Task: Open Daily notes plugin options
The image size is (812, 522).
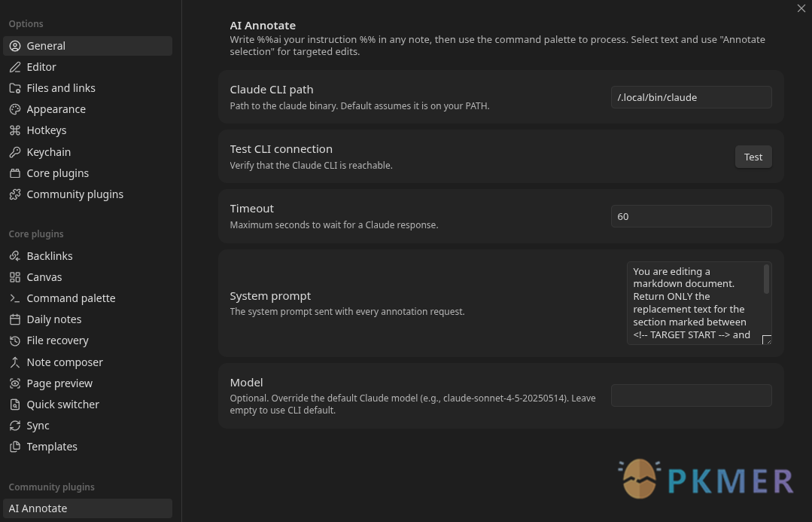Action: point(87,319)
